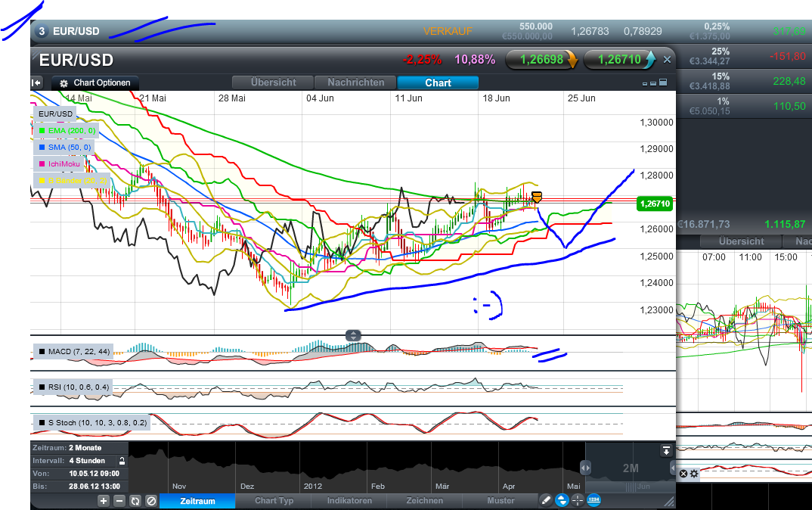The image size is (812, 510).
Task: Collapse the timeline navigator with the download-arrow icon
Action: tap(667, 451)
